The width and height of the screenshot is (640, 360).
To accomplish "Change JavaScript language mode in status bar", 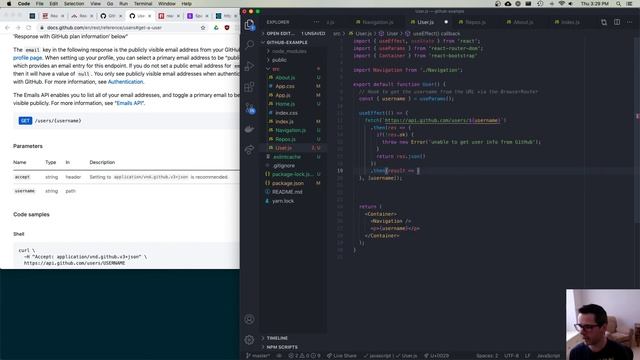I will click(548, 356).
